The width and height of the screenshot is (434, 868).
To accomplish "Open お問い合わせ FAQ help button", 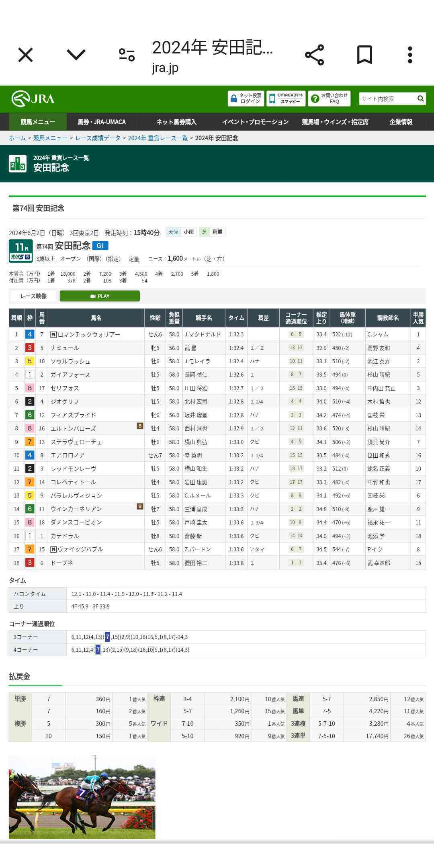I will (x=329, y=98).
